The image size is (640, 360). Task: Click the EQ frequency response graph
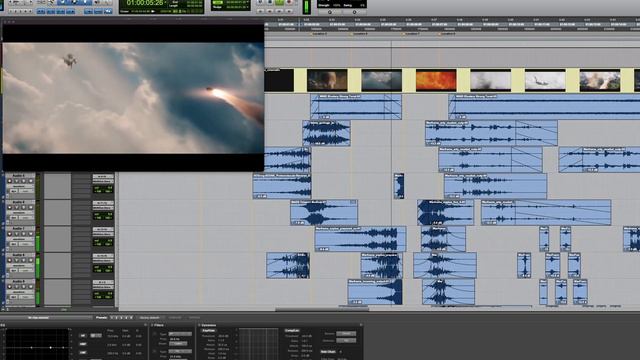[37, 344]
